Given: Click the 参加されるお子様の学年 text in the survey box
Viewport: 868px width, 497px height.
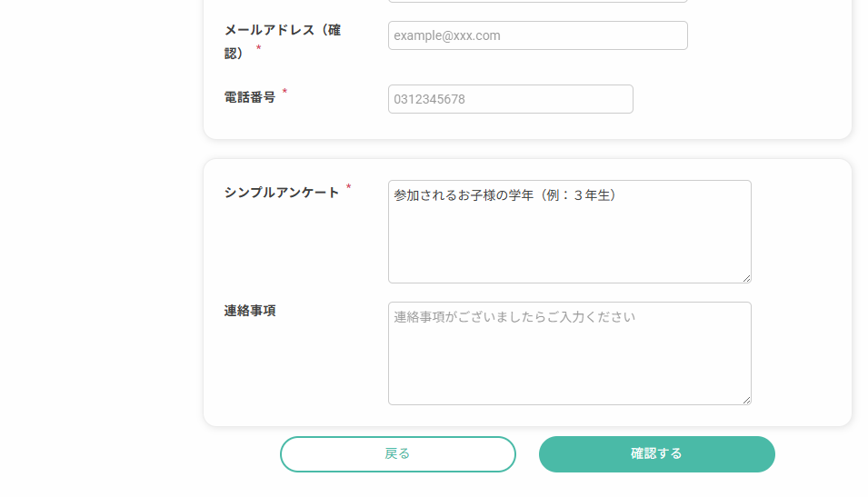Looking at the screenshot, I should 464,195.
